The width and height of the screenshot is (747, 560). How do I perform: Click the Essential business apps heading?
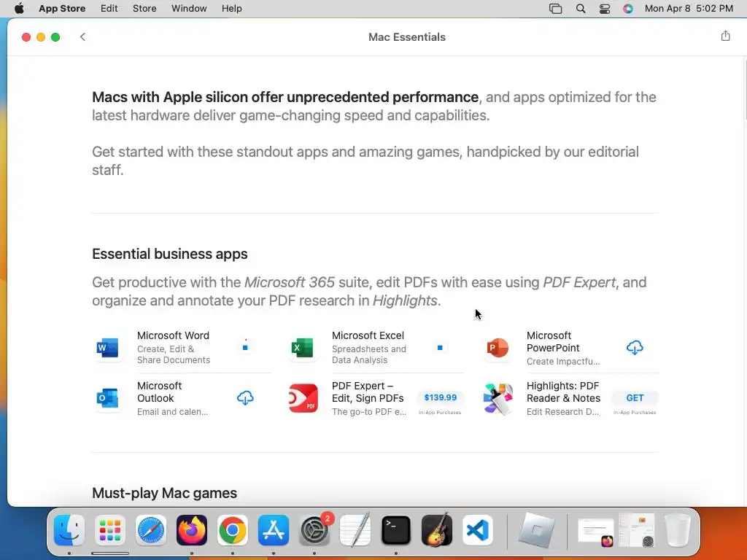[169, 254]
